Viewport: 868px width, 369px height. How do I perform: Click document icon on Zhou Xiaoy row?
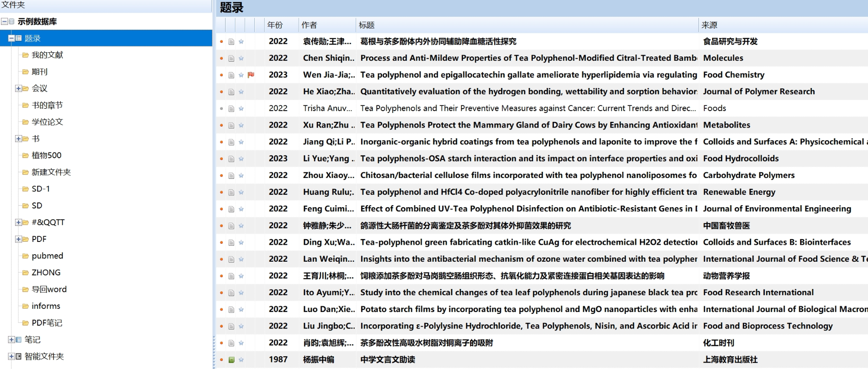(231, 176)
